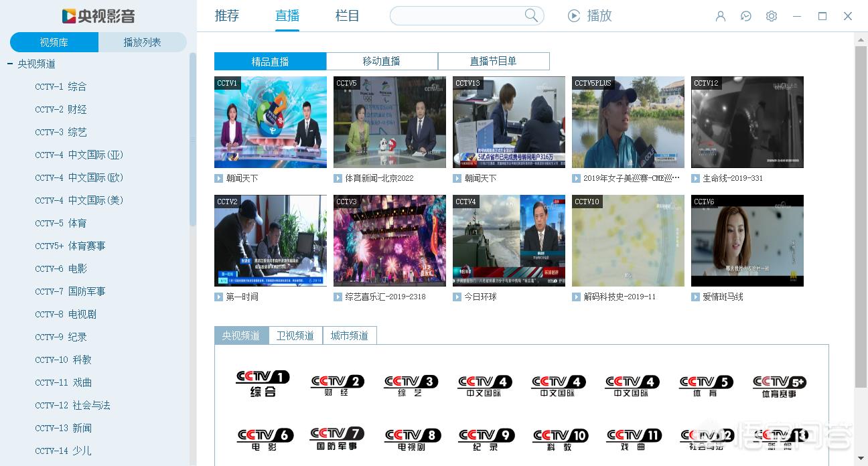Click the CCTV-1 综合 channel logo
The height and width of the screenshot is (466, 868).
coord(263,383)
